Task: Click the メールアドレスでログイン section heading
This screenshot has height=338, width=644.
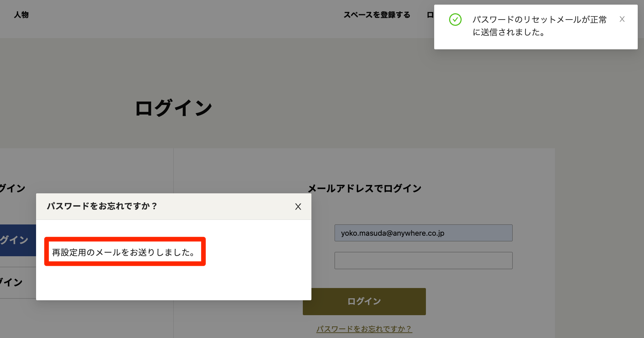Action: click(x=364, y=188)
